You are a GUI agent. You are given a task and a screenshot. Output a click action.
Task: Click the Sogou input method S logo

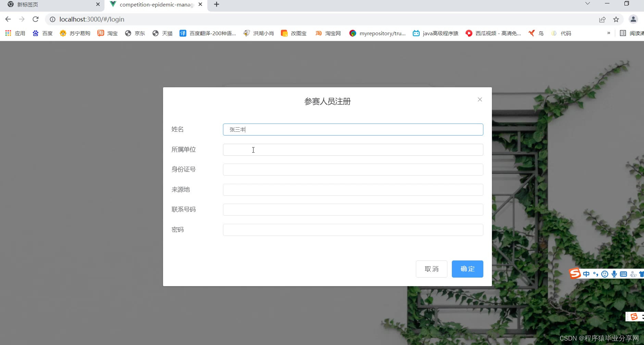(x=575, y=273)
